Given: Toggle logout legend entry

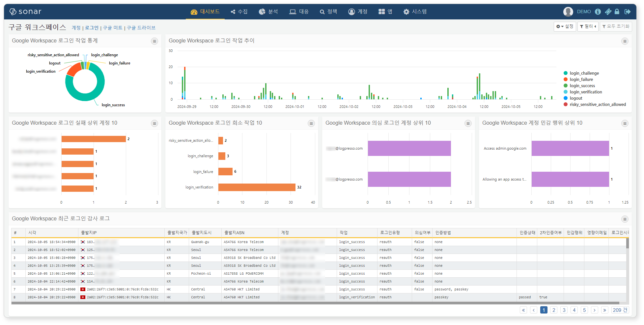Looking at the screenshot, I should point(573,98).
